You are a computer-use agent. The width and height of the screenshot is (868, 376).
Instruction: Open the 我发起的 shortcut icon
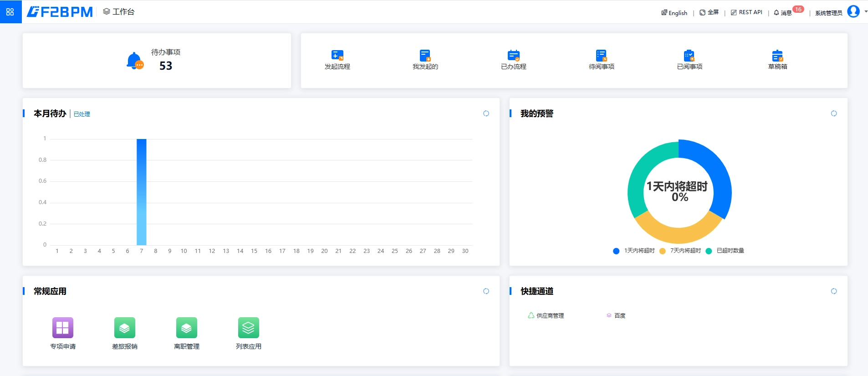[x=425, y=55]
